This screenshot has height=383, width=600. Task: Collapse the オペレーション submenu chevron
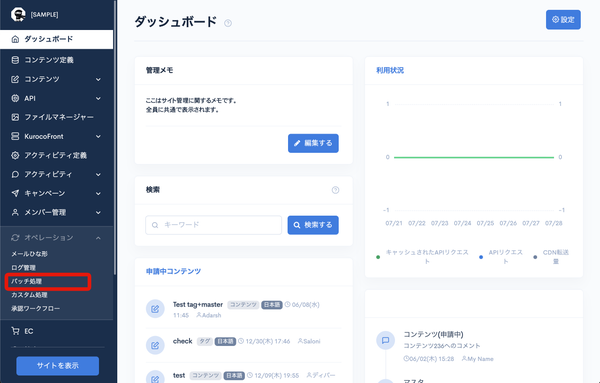coord(98,238)
